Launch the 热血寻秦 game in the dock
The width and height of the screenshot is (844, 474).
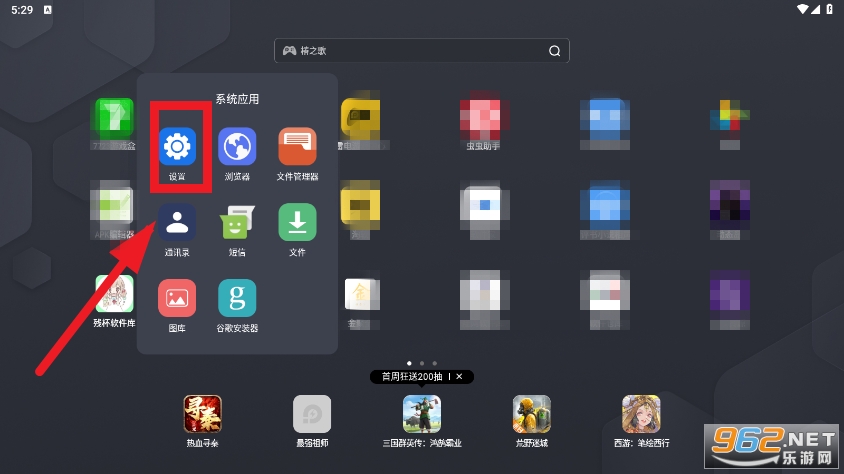[202, 414]
